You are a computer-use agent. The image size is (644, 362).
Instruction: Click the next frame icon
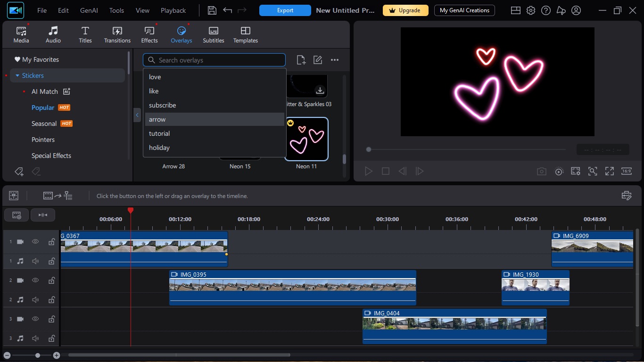coord(420,172)
